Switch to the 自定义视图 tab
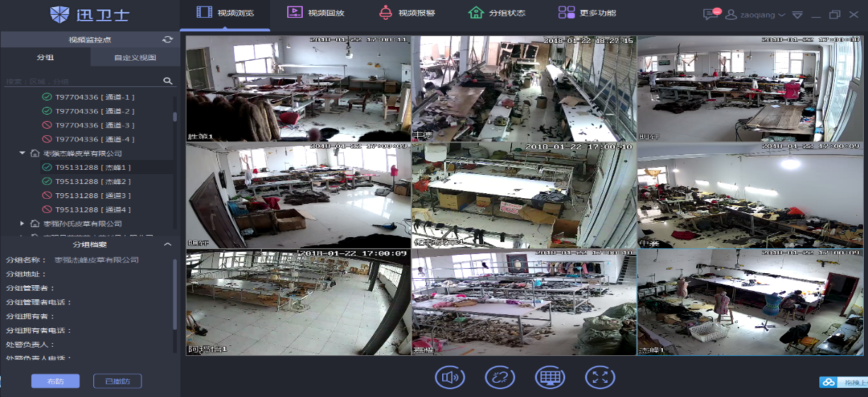The width and height of the screenshot is (868, 397). (134, 58)
